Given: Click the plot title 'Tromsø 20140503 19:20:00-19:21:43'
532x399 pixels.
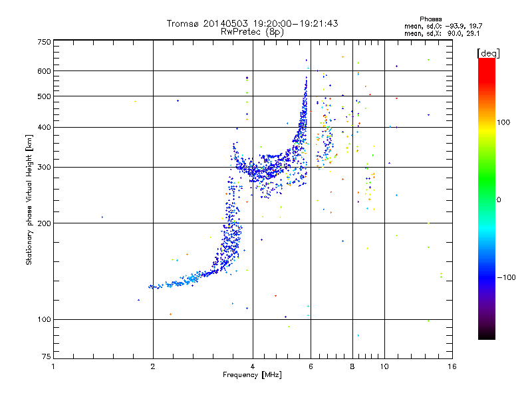Looking at the screenshot, I should 252,23.
